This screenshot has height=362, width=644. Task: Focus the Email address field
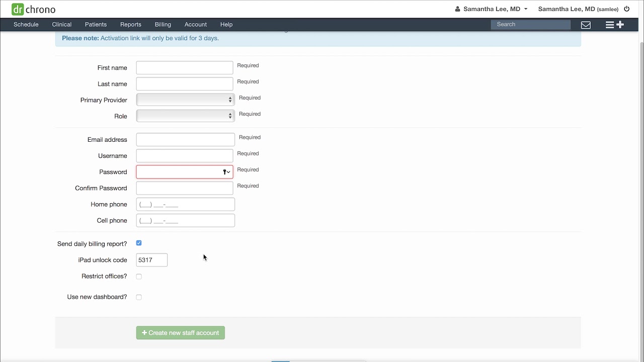coord(185,140)
